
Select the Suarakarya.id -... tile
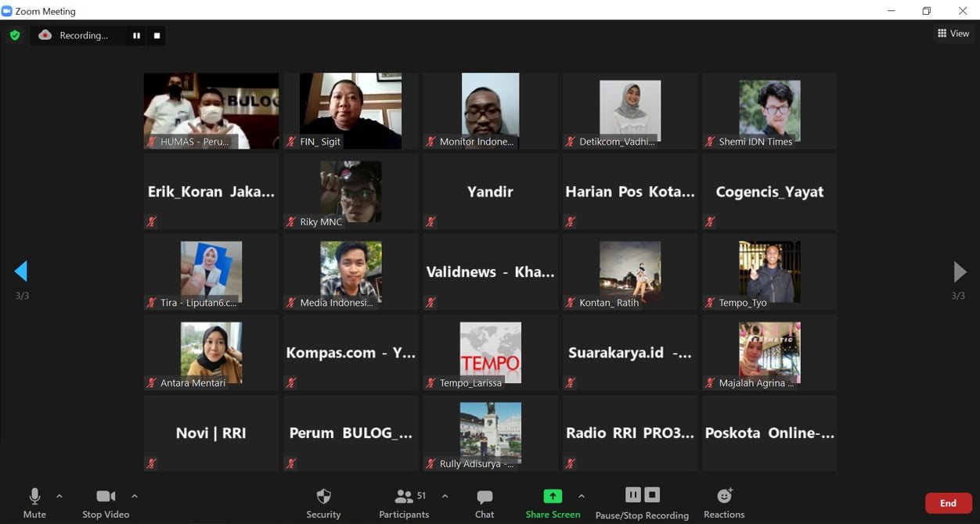coord(630,353)
